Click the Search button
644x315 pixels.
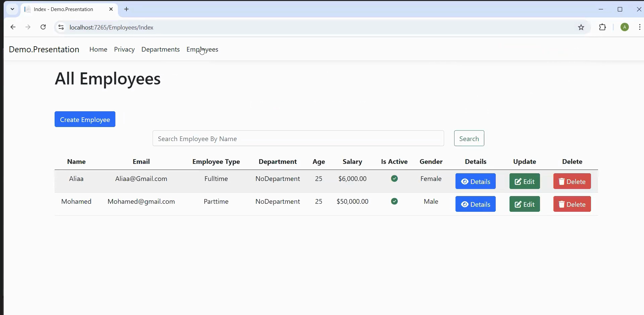(469, 138)
